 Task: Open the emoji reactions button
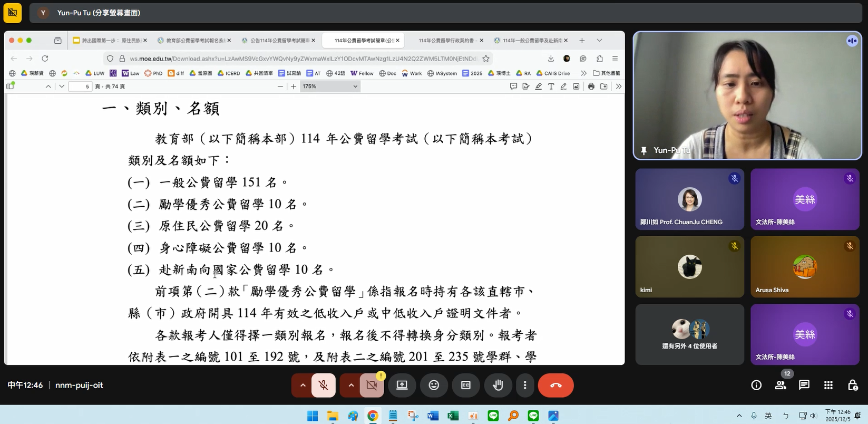point(434,386)
